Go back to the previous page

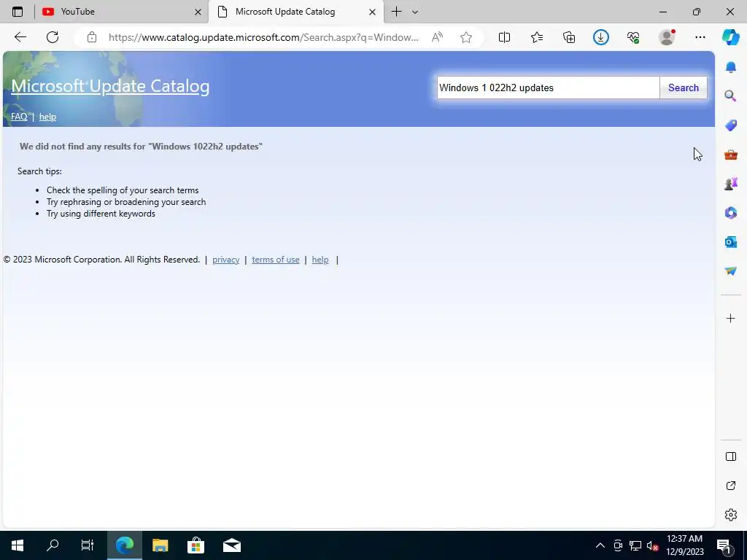point(20,37)
